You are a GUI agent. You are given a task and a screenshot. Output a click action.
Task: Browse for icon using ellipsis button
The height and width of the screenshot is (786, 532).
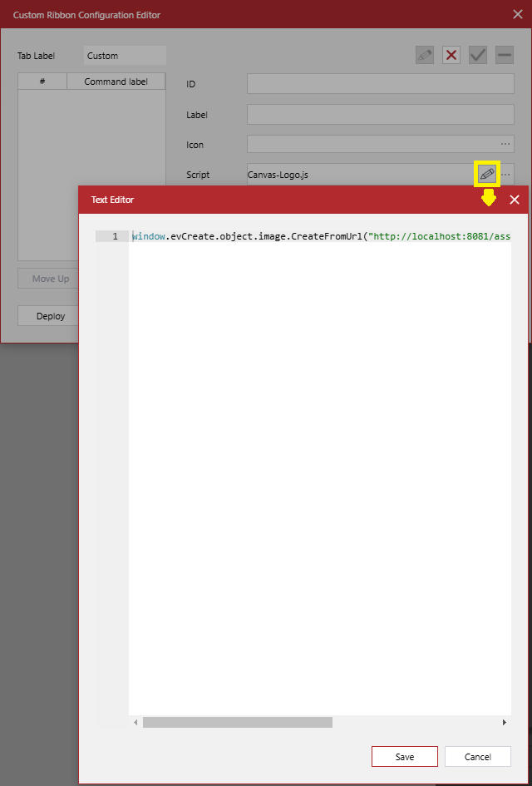[505, 145]
